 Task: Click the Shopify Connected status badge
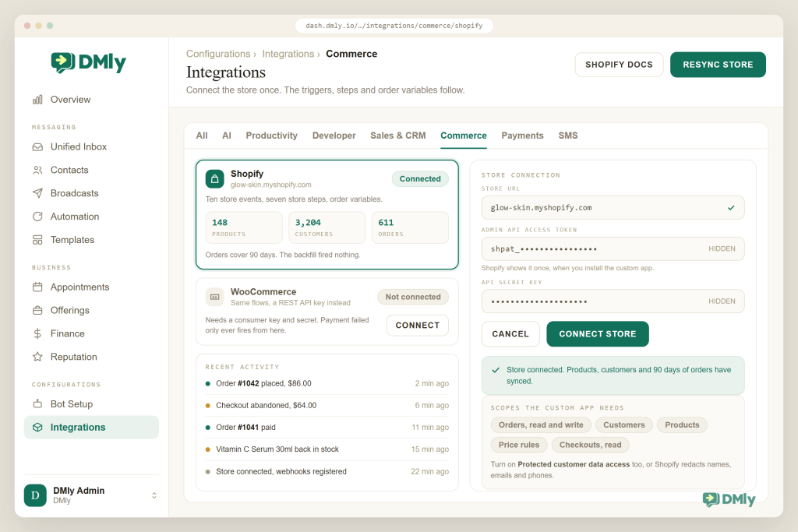point(420,179)
